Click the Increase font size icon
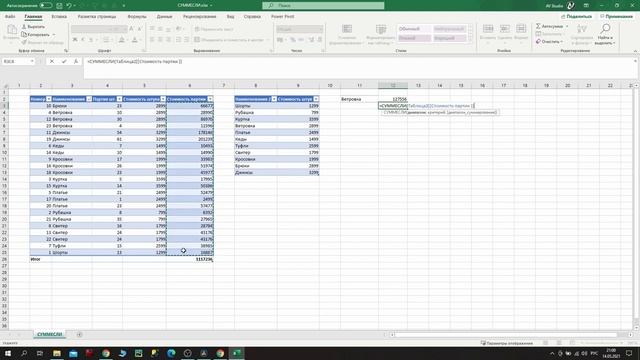 [131, 29]
